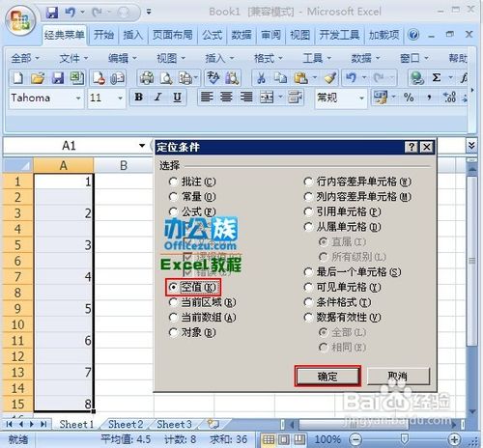
Task: Open the Tahoma font dropdown
Action: point(78,98)
